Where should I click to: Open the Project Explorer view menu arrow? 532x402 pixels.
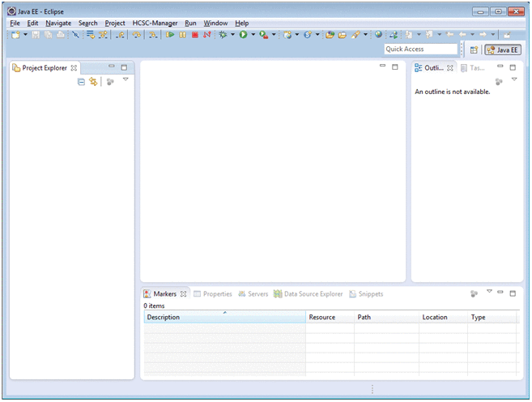pos(126,80)
